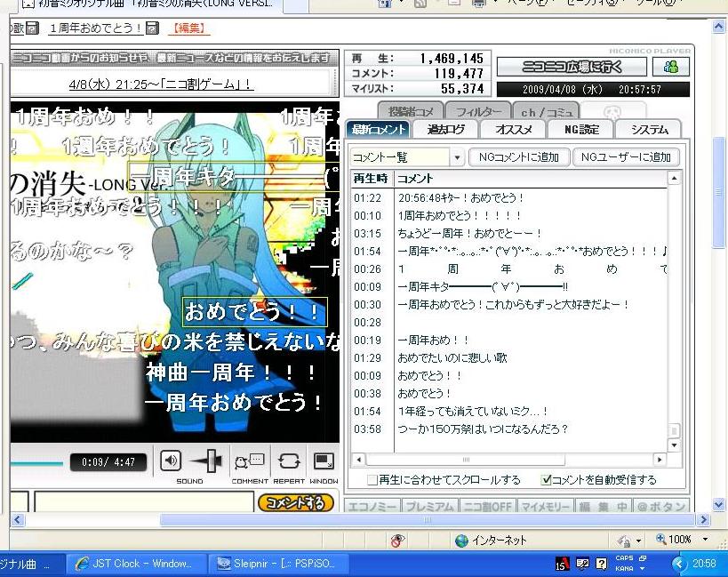Open the NG設定 tab
728x577 pixels.
[x=581, y=130]
